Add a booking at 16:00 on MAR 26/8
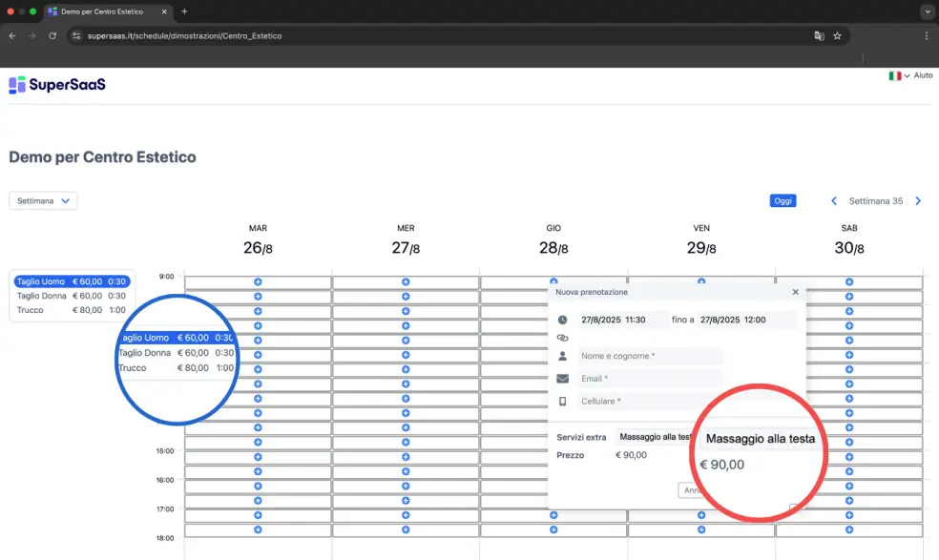Image resolution: width=939 pixels, height=560 pixels. tap(258, 487)
